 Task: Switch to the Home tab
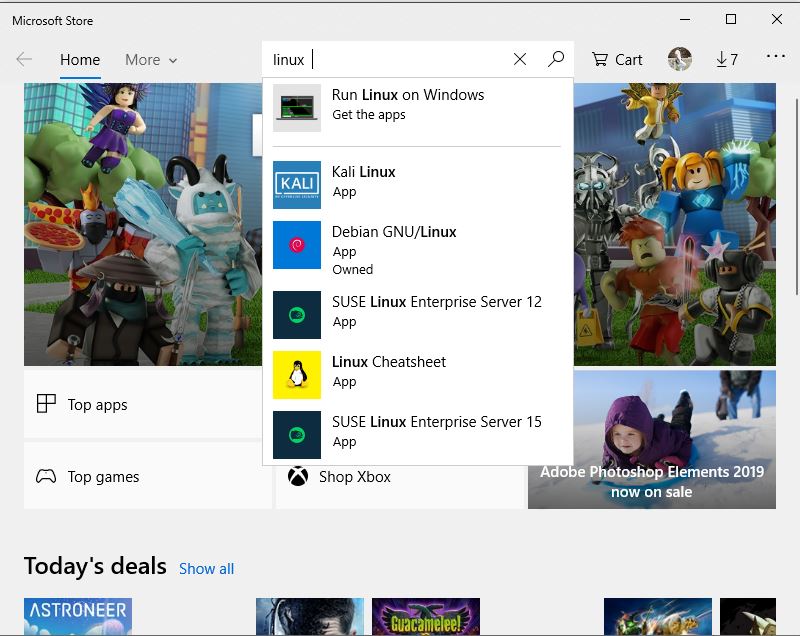pos(80,60)
